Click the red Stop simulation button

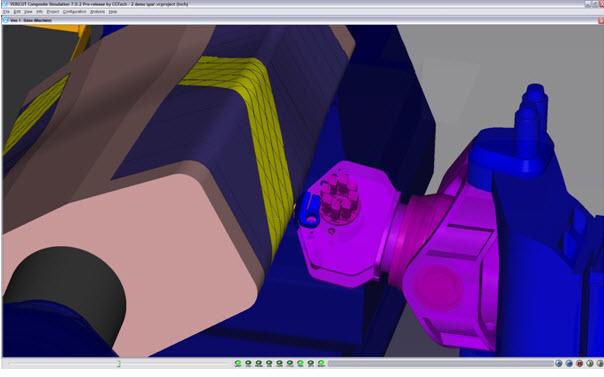tap(579, 363)
